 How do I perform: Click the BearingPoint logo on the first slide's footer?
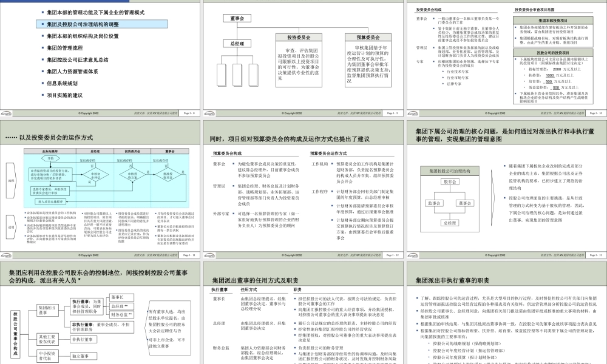tap(7, 113)
